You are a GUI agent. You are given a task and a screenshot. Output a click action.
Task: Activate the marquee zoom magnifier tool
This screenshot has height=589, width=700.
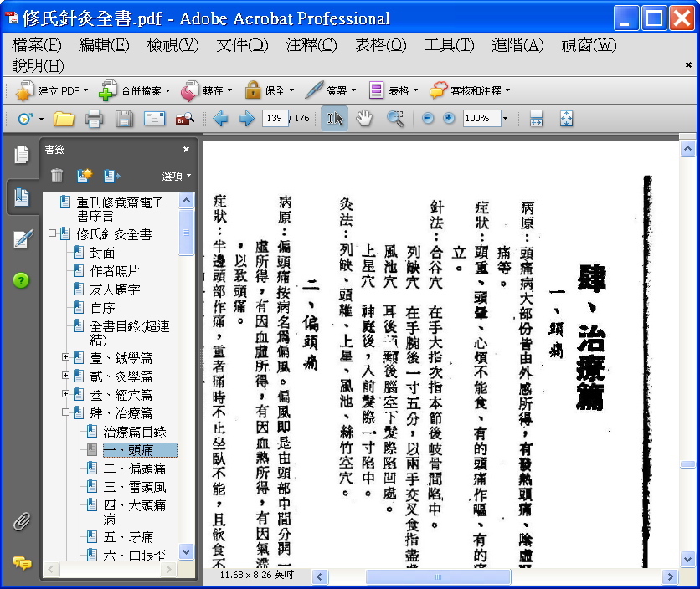[395, 119]
